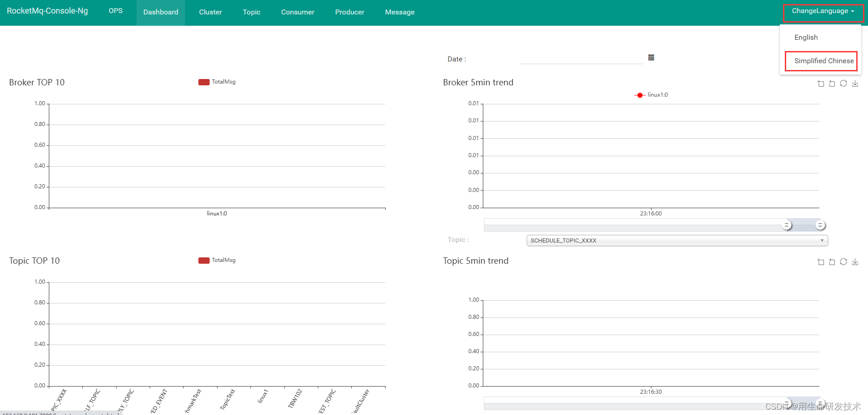The image size is (868, 415).
Task: Switch to the Dashboard tab
Action: click(160, 12)
